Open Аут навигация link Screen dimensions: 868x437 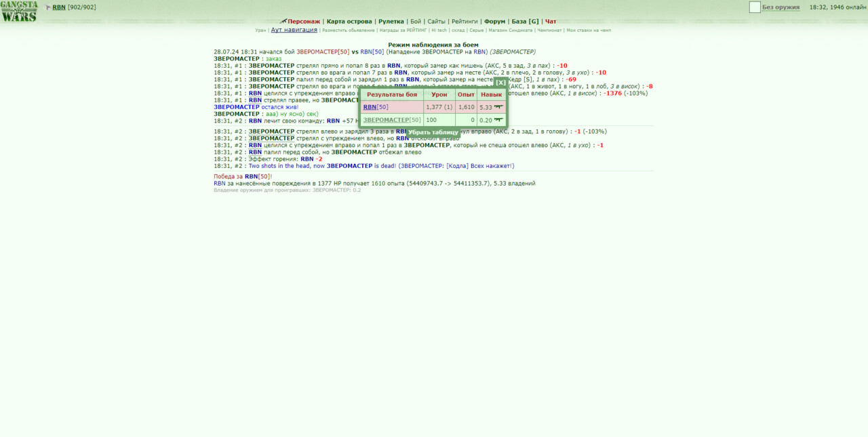(294, 30)
